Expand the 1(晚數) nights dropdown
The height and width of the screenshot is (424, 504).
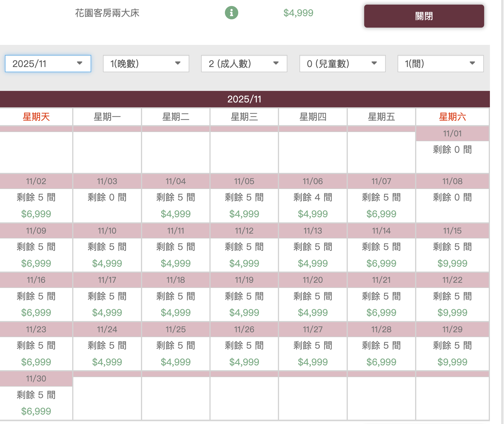pyautogui.click(x=146, y=64)
